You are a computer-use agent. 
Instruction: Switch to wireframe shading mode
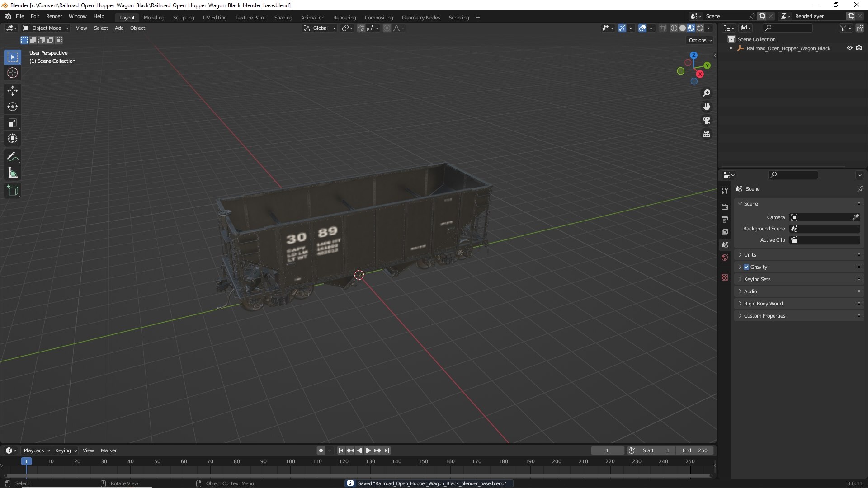pos(674,28)
